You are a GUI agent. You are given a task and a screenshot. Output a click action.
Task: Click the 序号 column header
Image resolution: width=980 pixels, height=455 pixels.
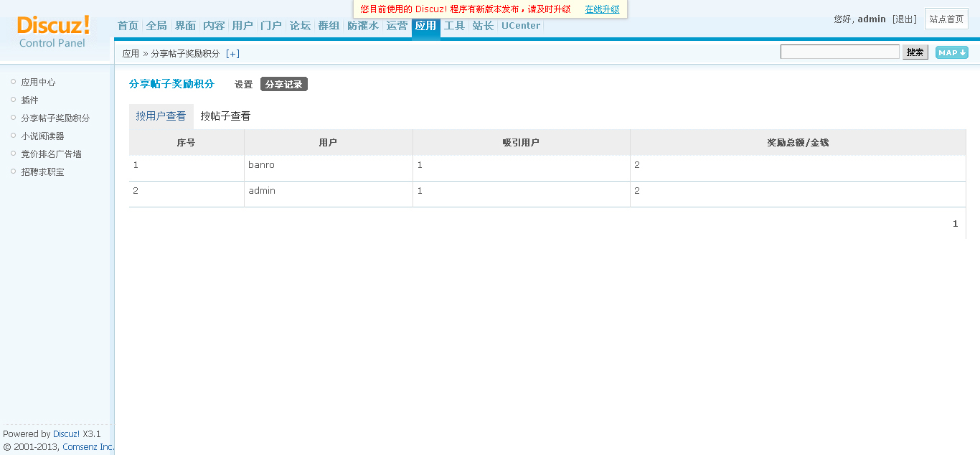pyautogui.click(x=186, y=143)
